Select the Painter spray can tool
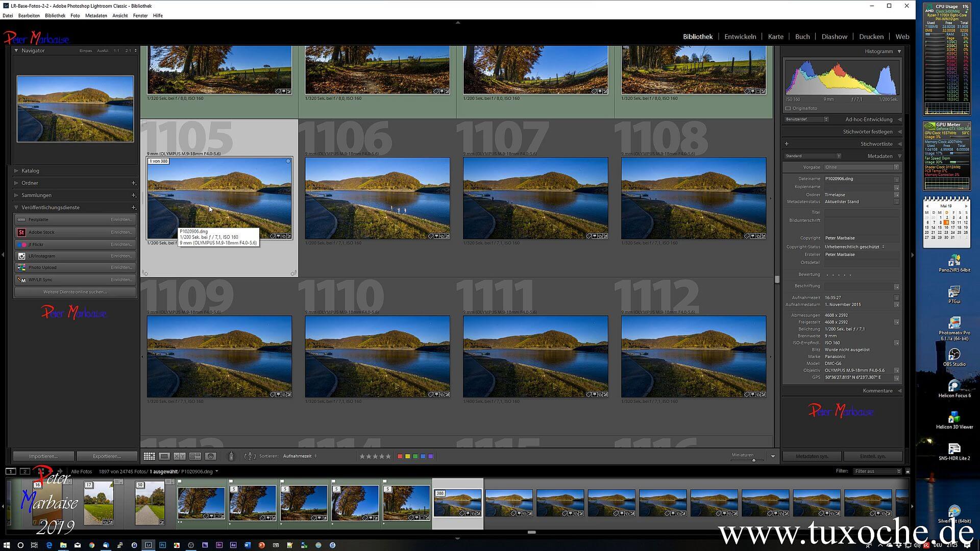Screen dimensions: 980x551 [231, 456]
